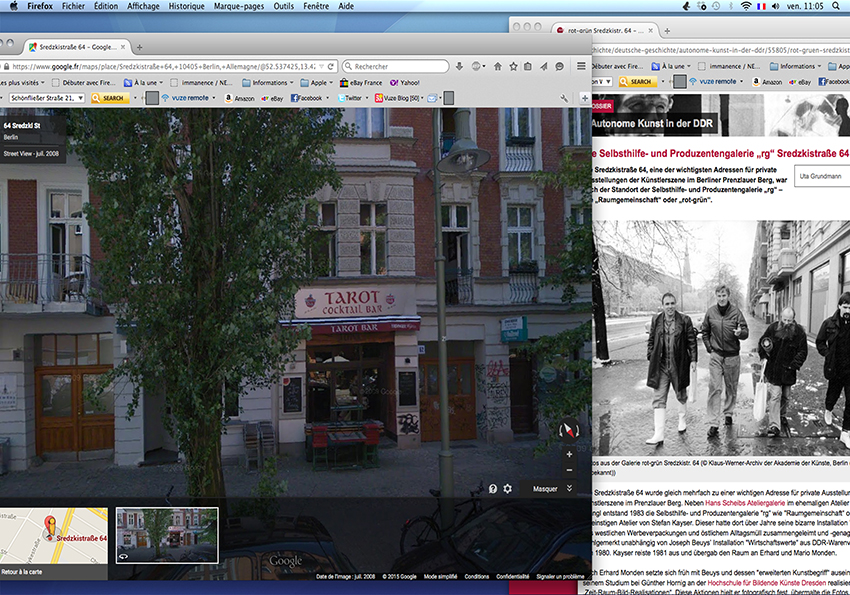This screenshot has width=850, height=595.
Task: Select the rot-grün Sredzkistr. 64 tab
Action: pos(604,31)
